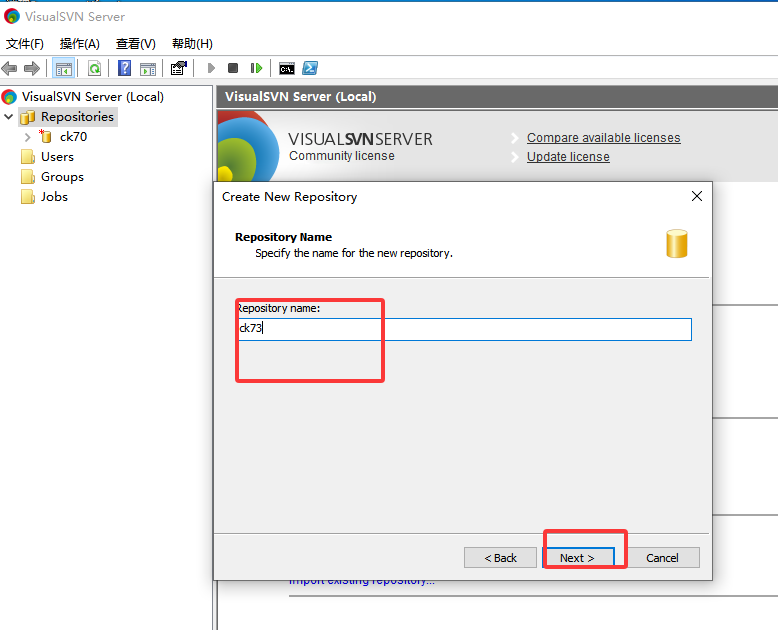Screen dimensions: 778x630
Task: Open the 查看(V) menu
Action: click(x=135, y=44)
